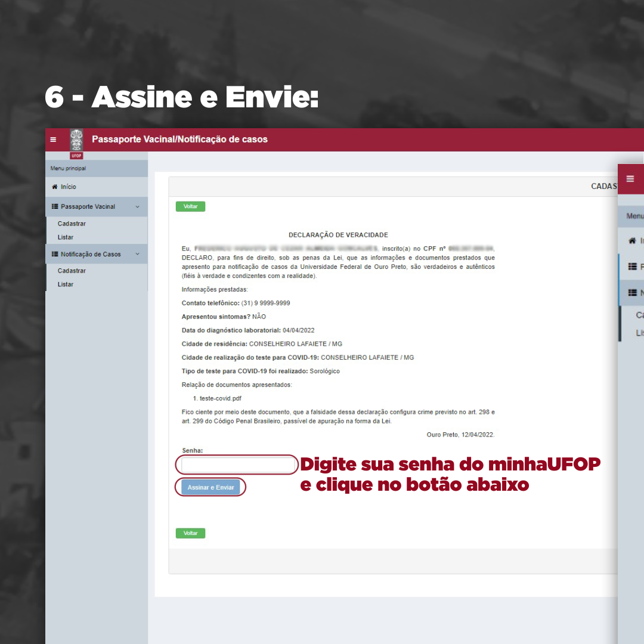The image size is (644, 644).
Task: Click the Menu principal sidebar label
Action: coord(68,168)
